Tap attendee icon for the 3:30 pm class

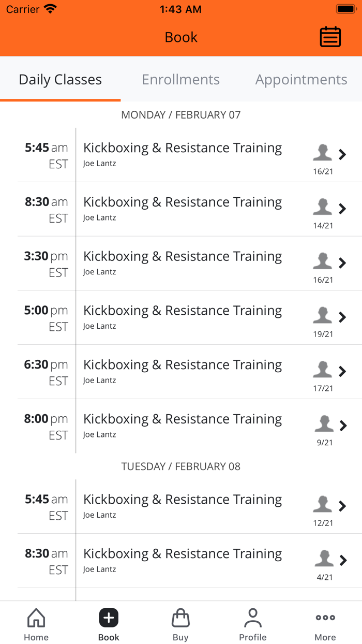(322, 261)
